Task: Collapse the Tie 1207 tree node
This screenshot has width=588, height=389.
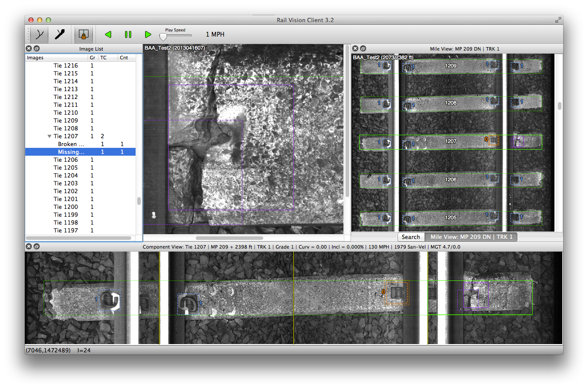Action: tap(50, 136)
